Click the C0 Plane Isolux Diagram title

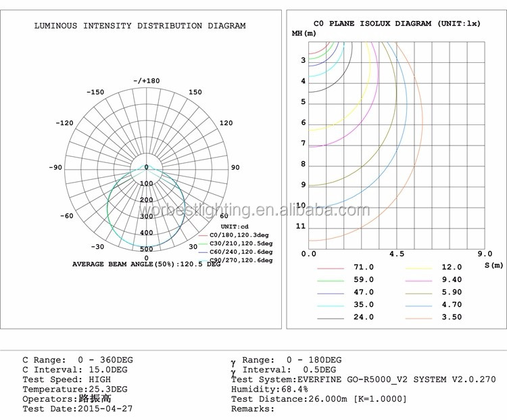point(397,23)
